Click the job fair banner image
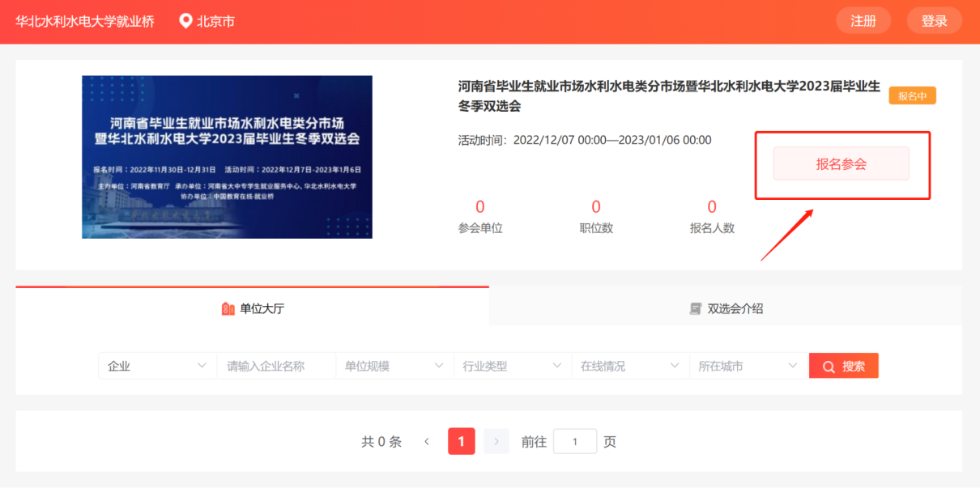 [x=226, y=155]
